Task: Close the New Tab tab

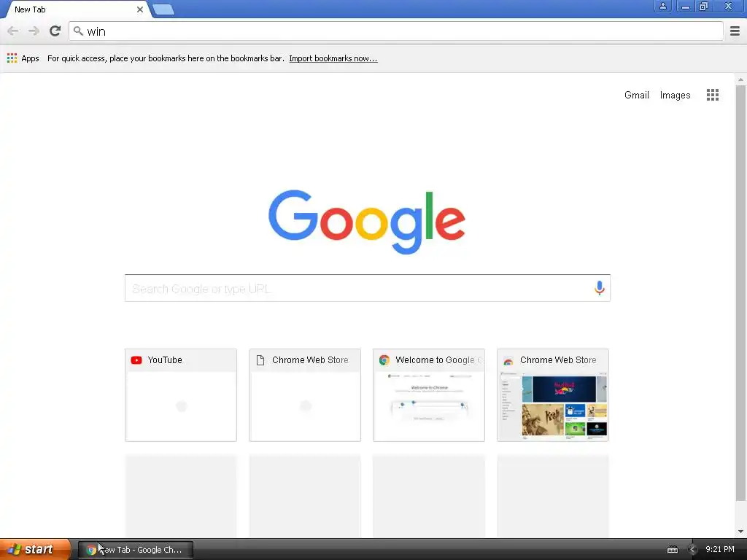Action: pos(139,9)
